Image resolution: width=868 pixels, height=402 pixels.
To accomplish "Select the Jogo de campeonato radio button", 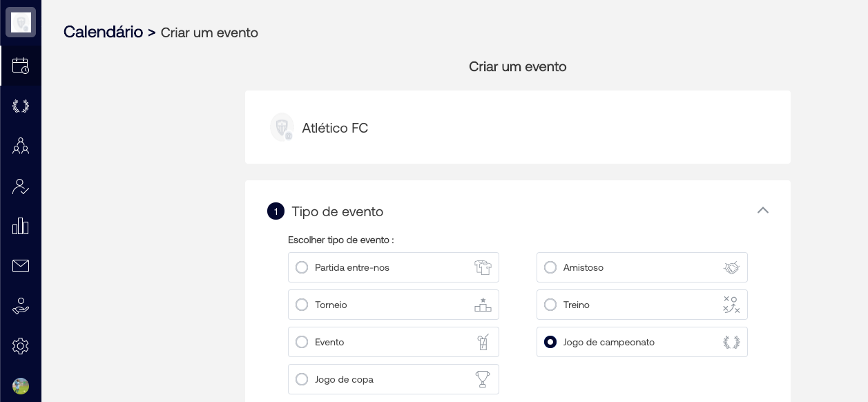I will coord(550,342).
